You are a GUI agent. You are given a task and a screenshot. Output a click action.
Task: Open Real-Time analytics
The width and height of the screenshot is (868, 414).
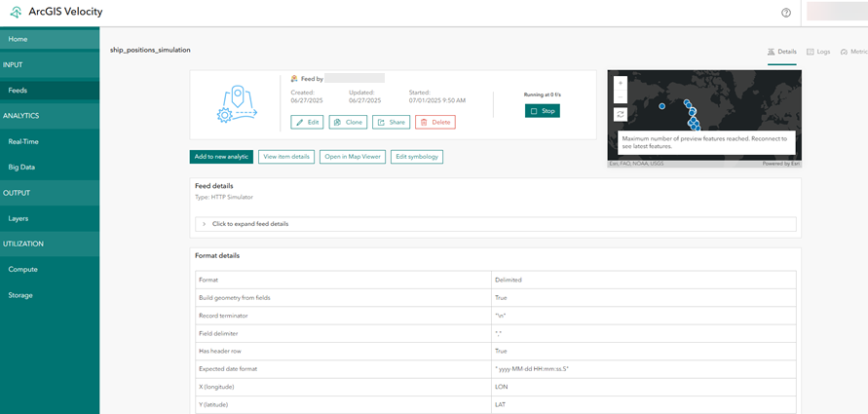(x=50, y=141)
